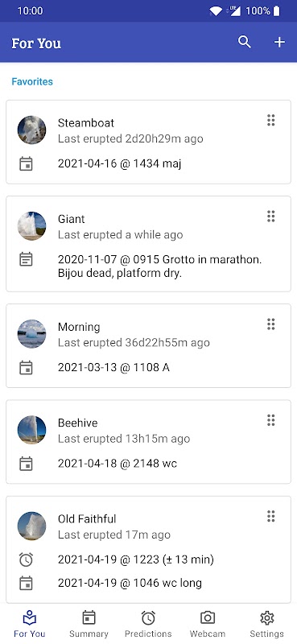This screenshot has height=644, width=297.
Task: Tap the alarm clock prediction icon for Old Faithful
Action: 26,559
